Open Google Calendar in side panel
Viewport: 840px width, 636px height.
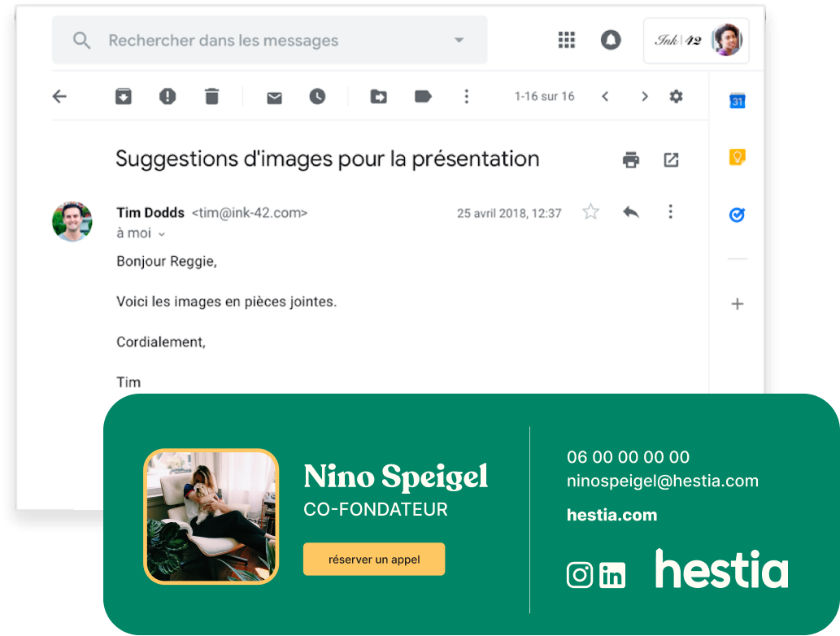tap(738, 101)
